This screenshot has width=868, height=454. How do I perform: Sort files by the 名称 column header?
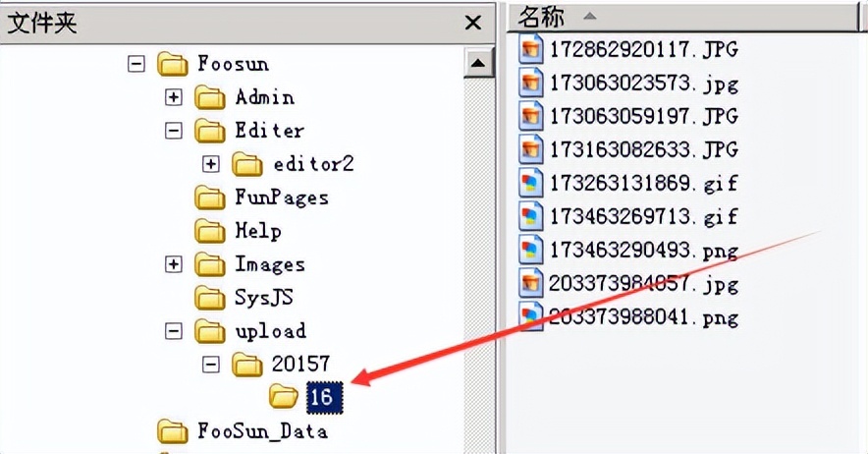[682, 17]
